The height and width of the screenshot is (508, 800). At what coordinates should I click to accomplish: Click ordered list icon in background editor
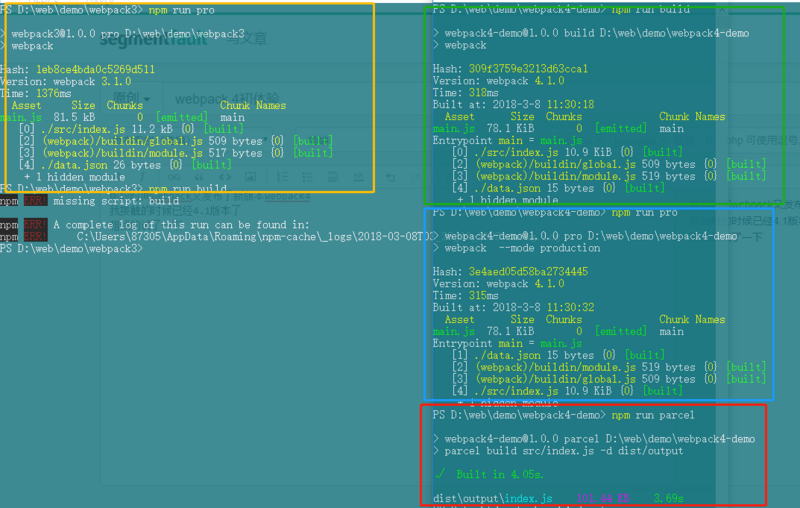[x=282, y=177]
